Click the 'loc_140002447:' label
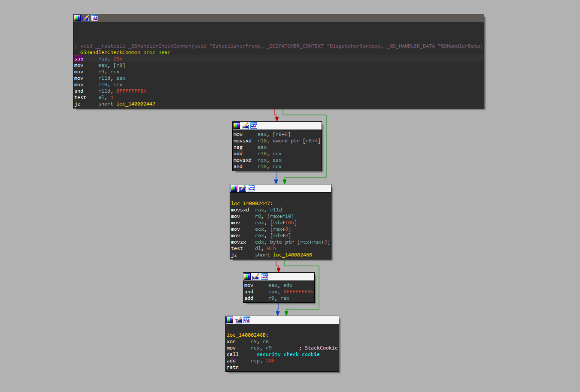This screenshot has width=580, height=392. 252,203
